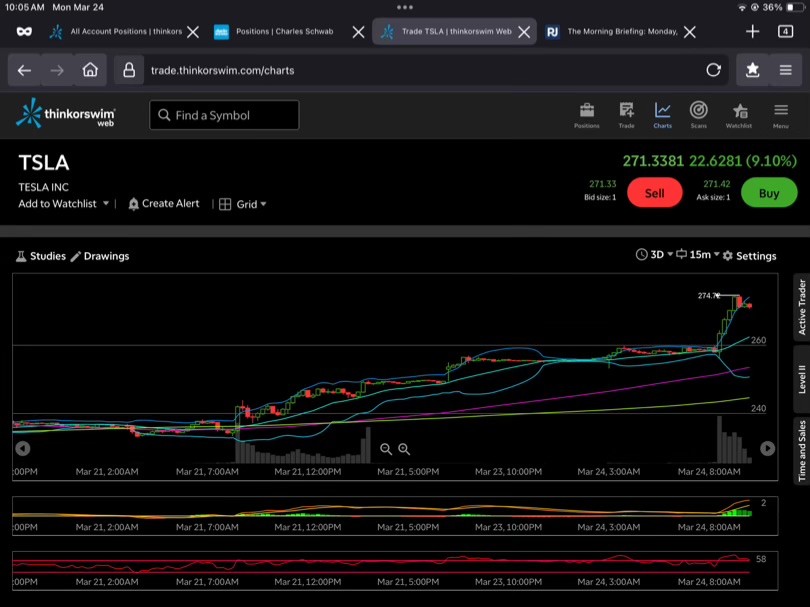Image resolution: width=810 pixels, height=607 pixels.
Task: Open the Time and Sales side panel
Action: click(802, 451)
